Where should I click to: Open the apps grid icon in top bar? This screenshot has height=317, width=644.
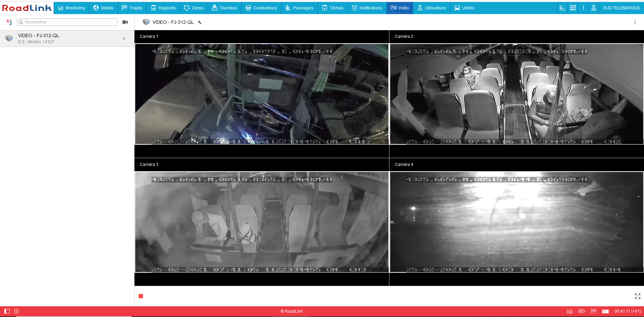(x=573, y=8)
